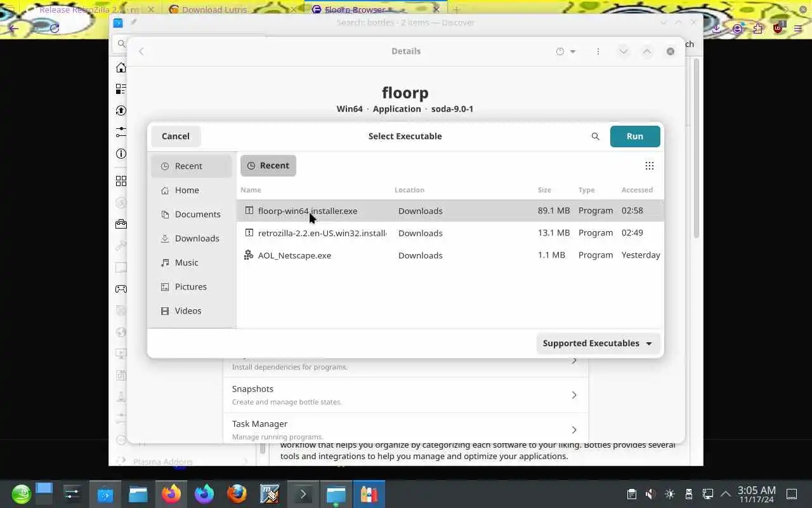812x508 pixels.
Task: Minimize the Bottles window with the down chevron
Action: (624, 51)
